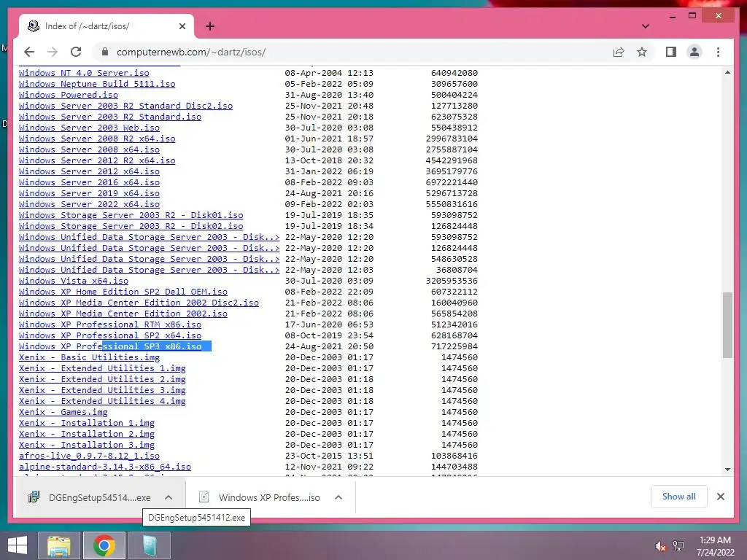Screen dimensions: 747x560
Task: Open the tab search chevron
Action: [x=646, y=26]
